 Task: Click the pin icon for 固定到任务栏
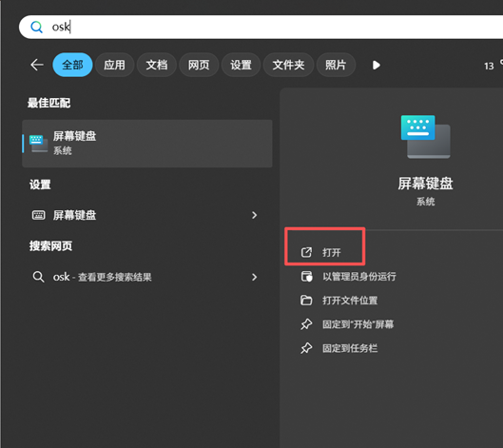point(306,348)
